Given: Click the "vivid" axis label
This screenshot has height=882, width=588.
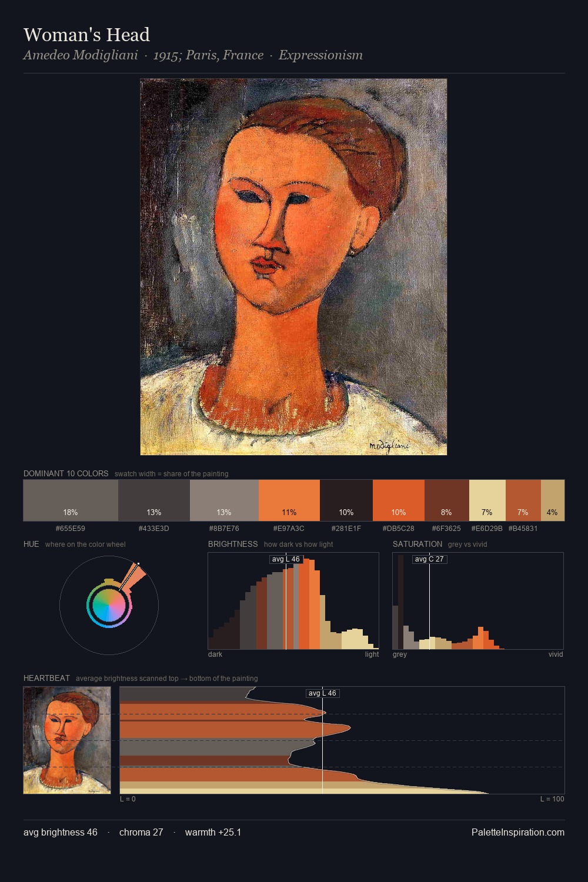Looking at the screenshot, I should (x=556, y=654).
